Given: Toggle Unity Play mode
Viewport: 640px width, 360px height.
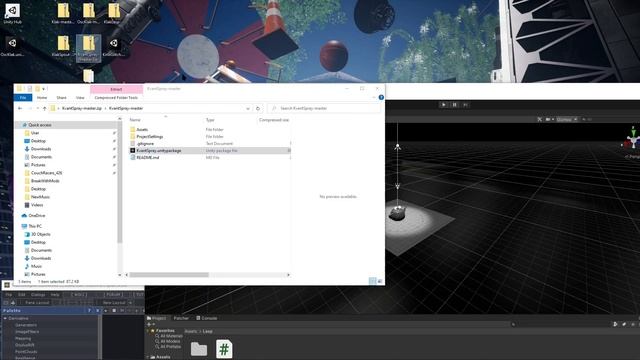Looking at the screenshot, I should click(x=444, y=105).
